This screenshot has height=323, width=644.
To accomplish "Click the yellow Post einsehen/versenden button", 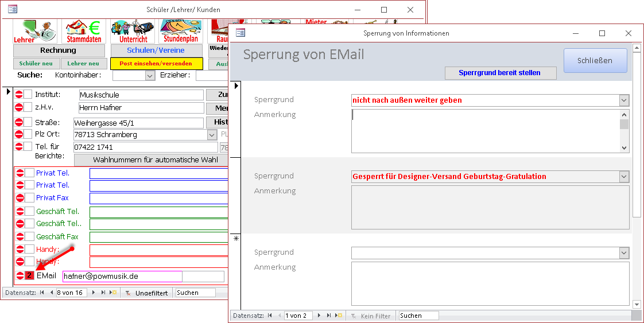I will pos(156,64).
